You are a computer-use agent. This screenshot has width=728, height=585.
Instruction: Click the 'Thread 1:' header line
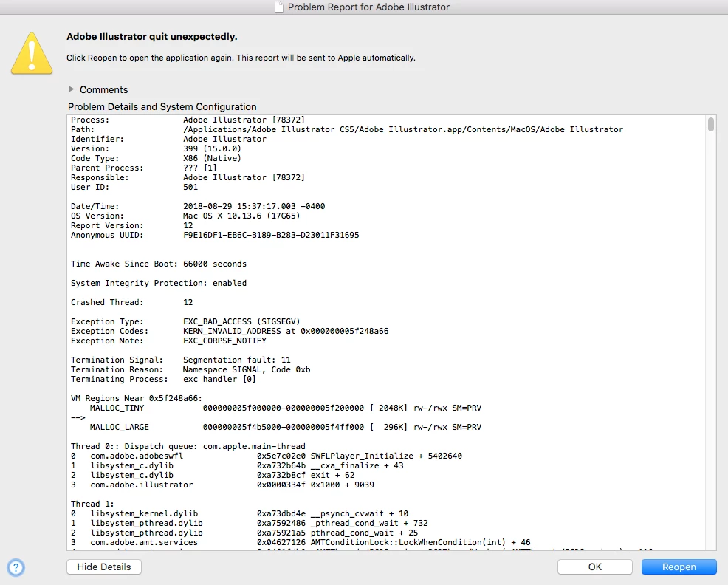tap(92, 504)
